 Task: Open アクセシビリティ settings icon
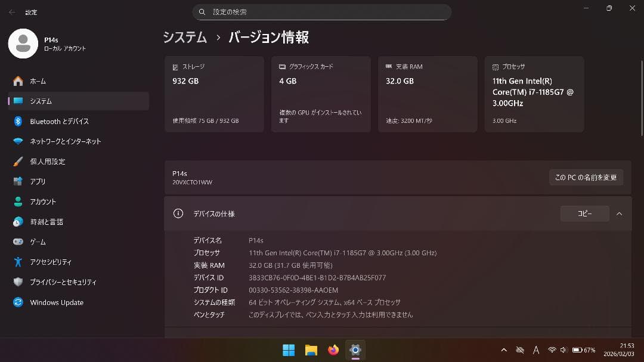coord(19,262)
